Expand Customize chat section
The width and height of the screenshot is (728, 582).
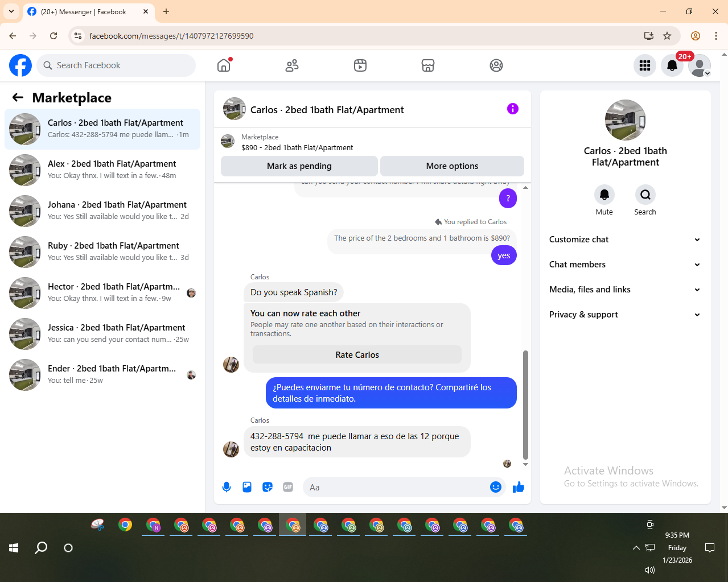625,240
